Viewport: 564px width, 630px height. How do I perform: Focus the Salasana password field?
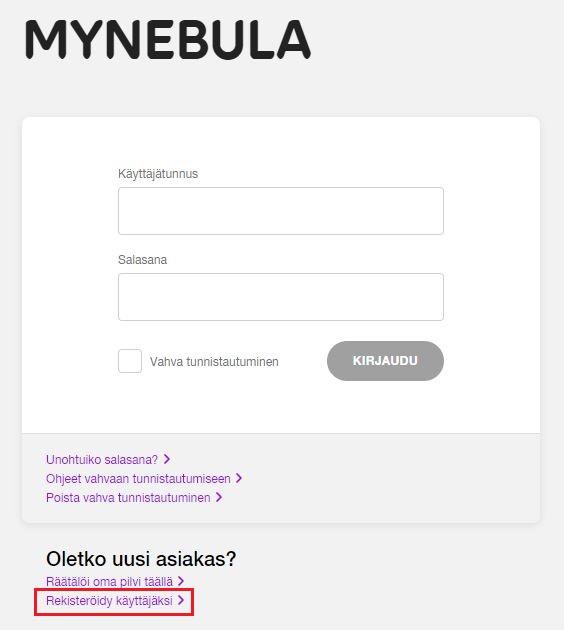(x=281, y=297)
